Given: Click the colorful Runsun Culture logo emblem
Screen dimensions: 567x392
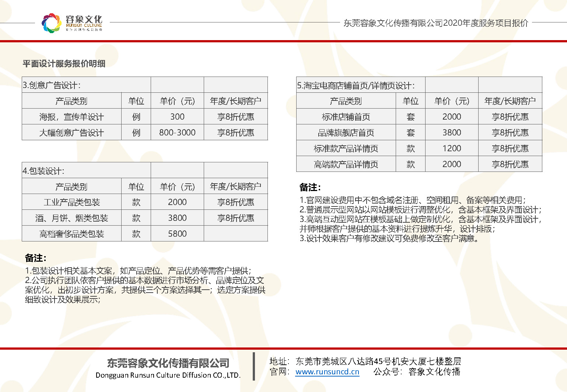Looking at the screenshot, I should [x=51, y=23].
